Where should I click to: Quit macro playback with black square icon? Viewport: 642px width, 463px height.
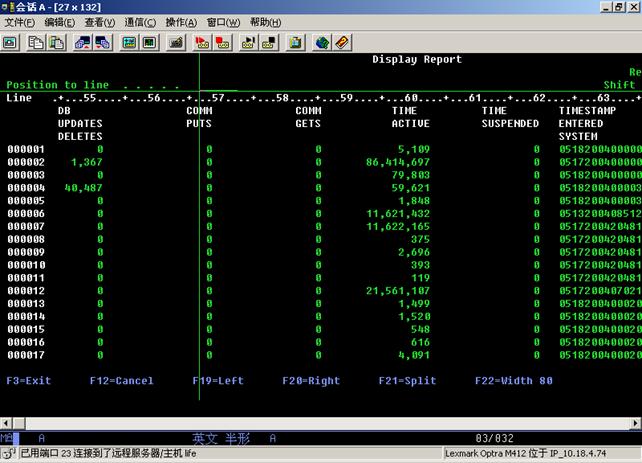point(269,43)
